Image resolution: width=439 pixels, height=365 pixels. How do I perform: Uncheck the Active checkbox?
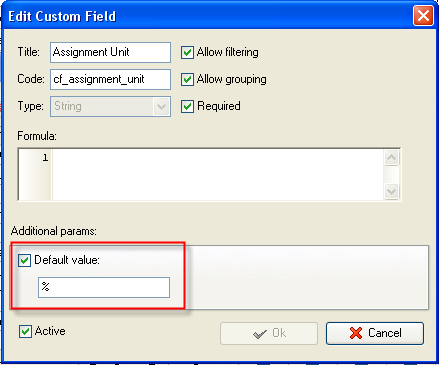pyautogui.click(x=25, y=331)
